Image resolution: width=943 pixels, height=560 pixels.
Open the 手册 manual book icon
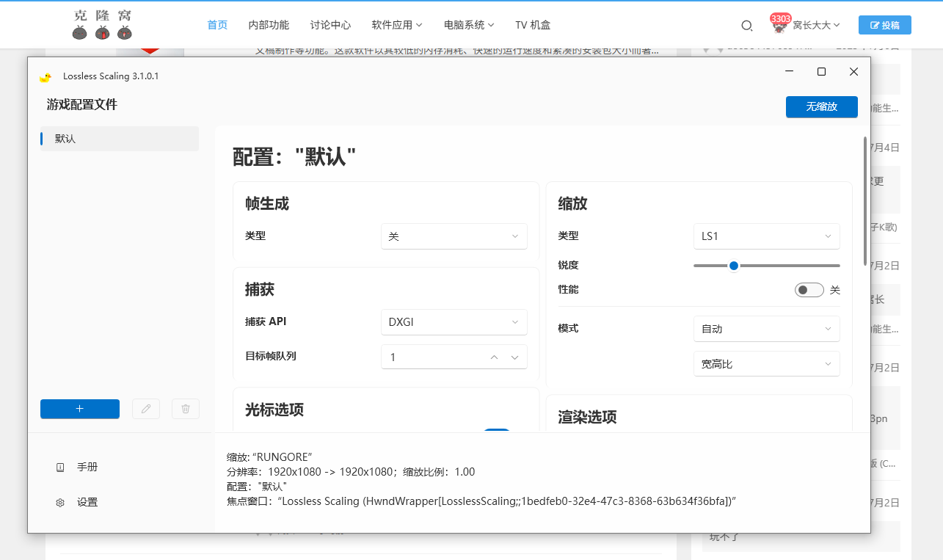(60, 468)
